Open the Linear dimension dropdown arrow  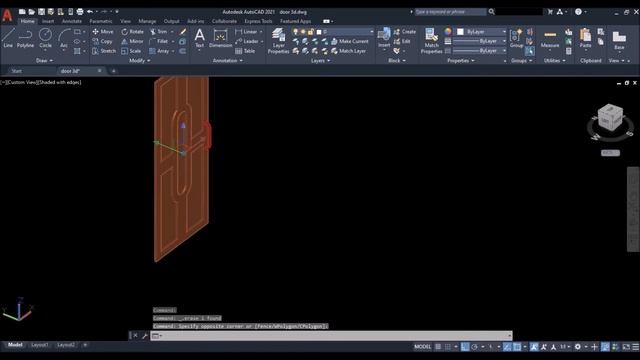[x=261, y=31]
